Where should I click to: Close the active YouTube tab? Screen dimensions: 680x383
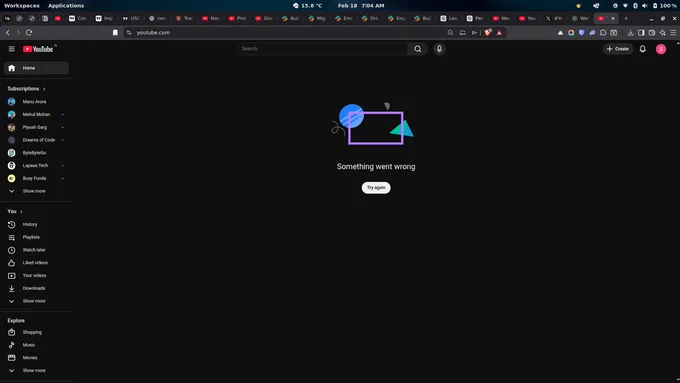[613, 18]
